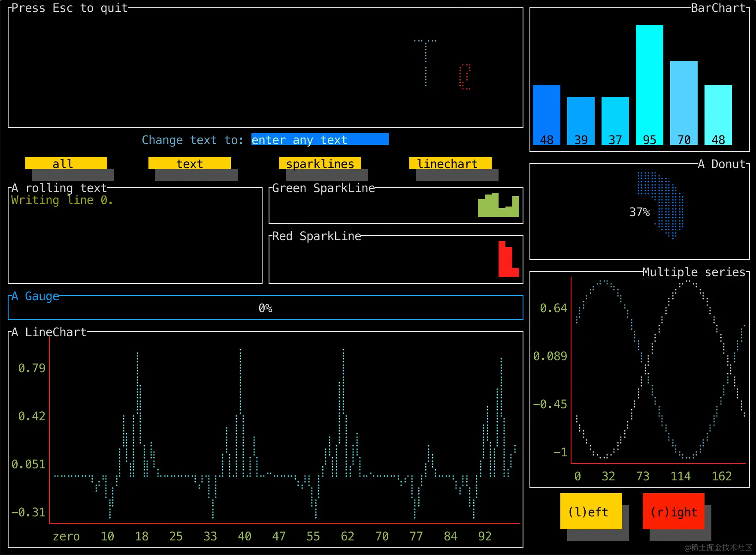Click the 'BarChart' panel title
The height and width of the screenshot is (555, 756).
click(x=718, y=8)
